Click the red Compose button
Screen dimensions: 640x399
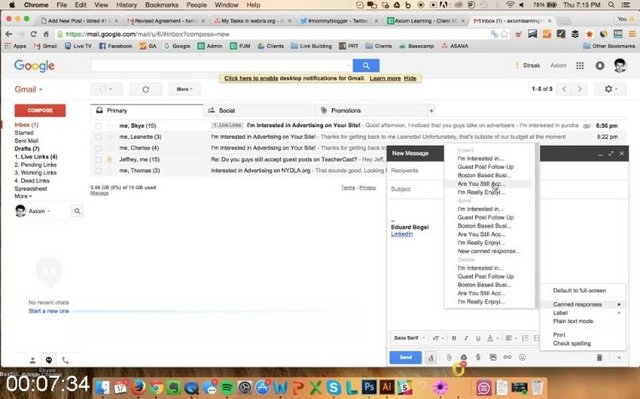point(40,110)
